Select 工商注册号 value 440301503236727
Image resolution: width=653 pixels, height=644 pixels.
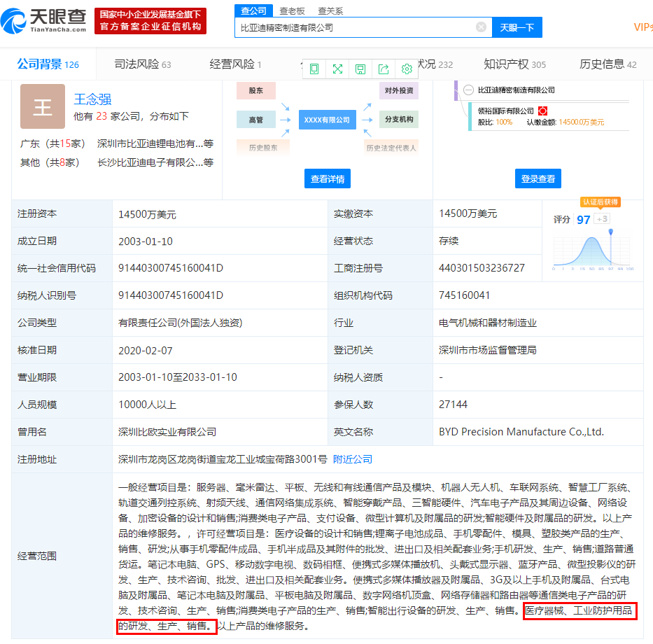[482, 268]
